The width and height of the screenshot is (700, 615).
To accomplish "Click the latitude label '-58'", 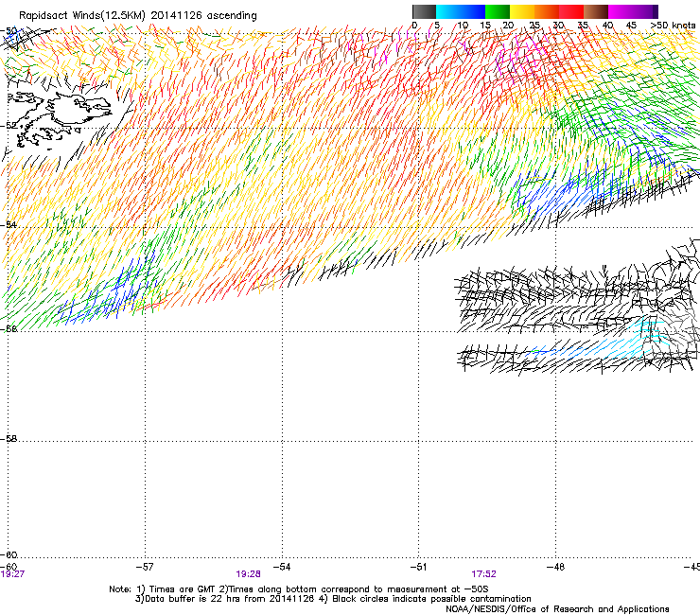I will point(9,439).
